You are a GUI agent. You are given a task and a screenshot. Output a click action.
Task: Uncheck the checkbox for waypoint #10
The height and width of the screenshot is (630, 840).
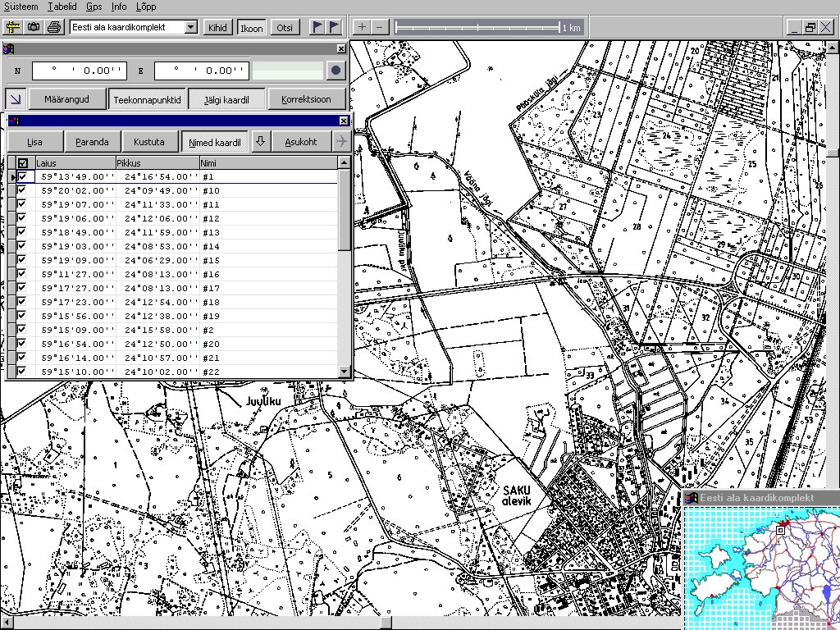tap(22, 190)
